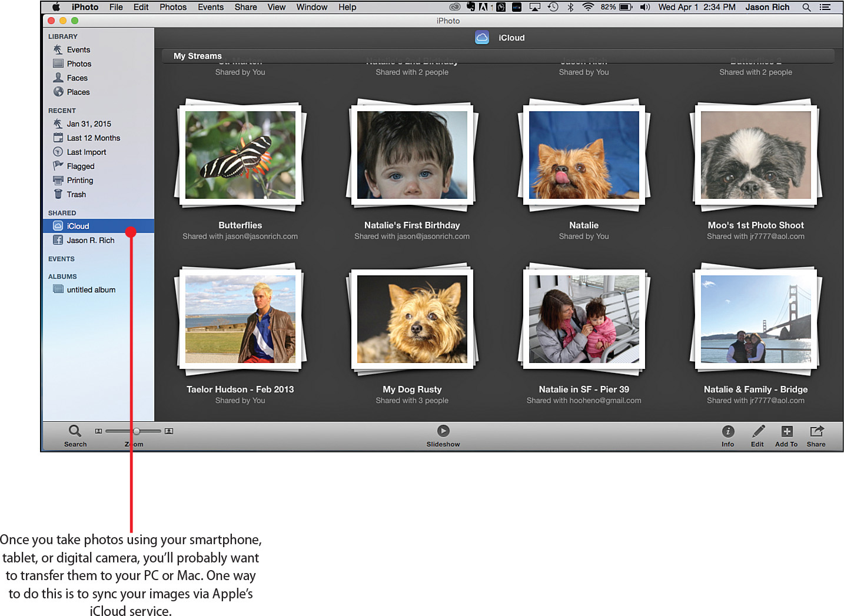Image resolution: width=844 pixels, height=616 pixels.
Task: Click the My Streams header
Action: pyautogui.click(x=198, y=56)
